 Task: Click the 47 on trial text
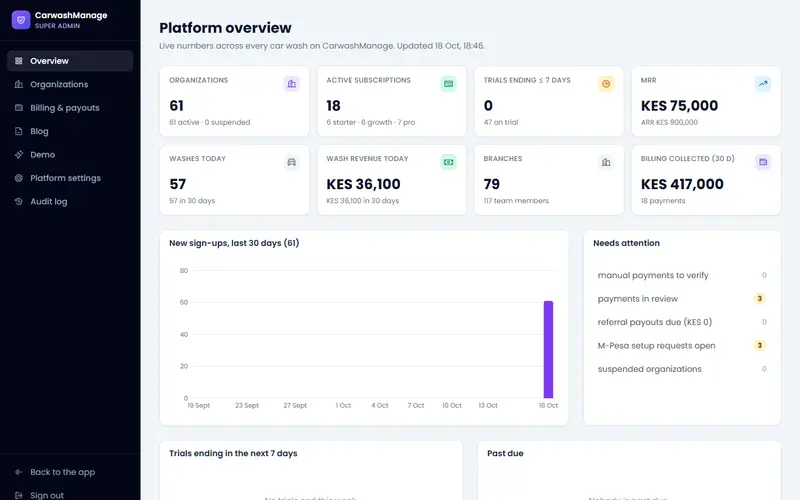(x=501, y=122)
